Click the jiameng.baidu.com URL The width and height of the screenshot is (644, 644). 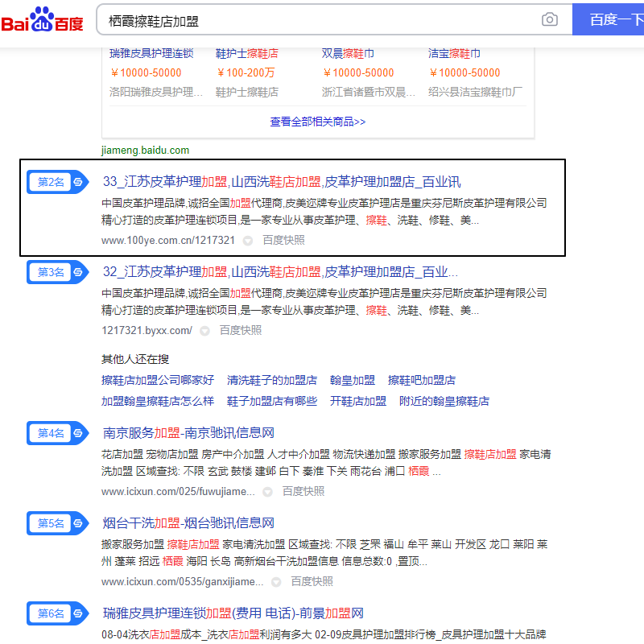(146, 151)
